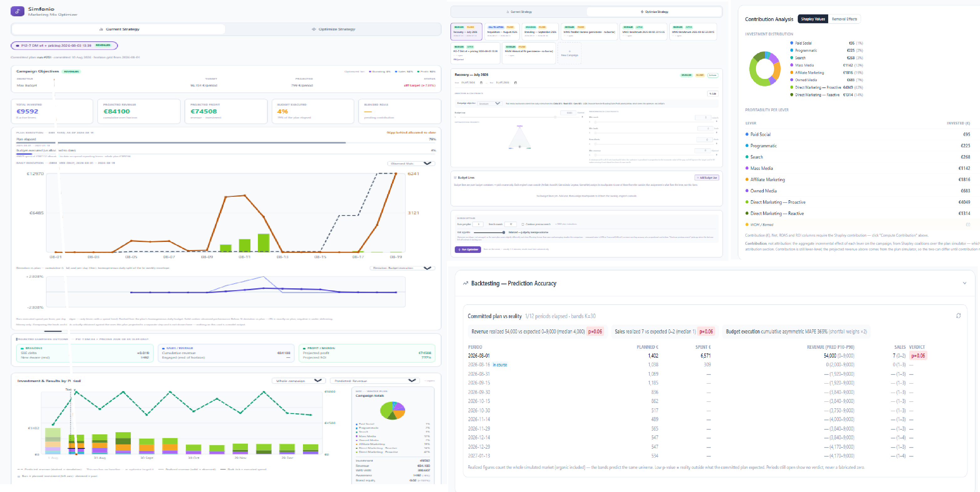Image resolution: width=980 pixels, height=492 pixels.
Task: Click the priority triangle target marker
Action: click(520, 147)
